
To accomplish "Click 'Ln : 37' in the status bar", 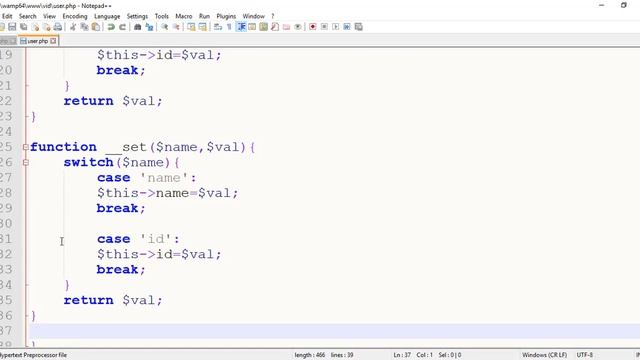I will click(x=402, y=355).
